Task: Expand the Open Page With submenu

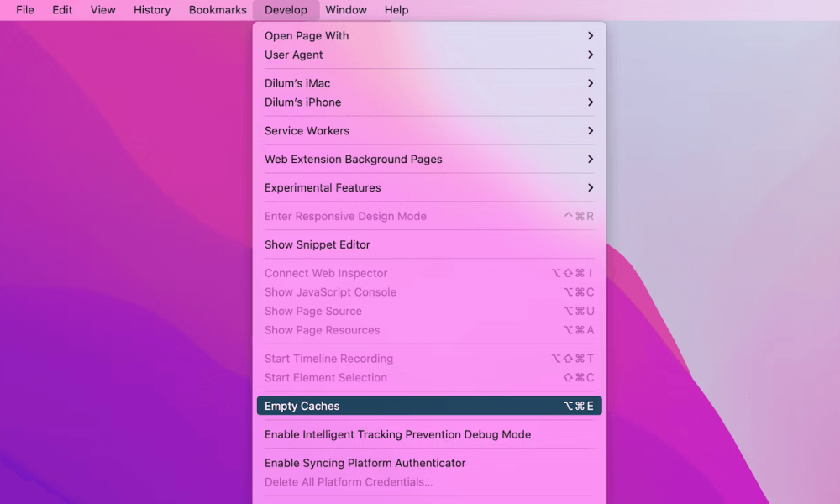Action: click(429, 36)
